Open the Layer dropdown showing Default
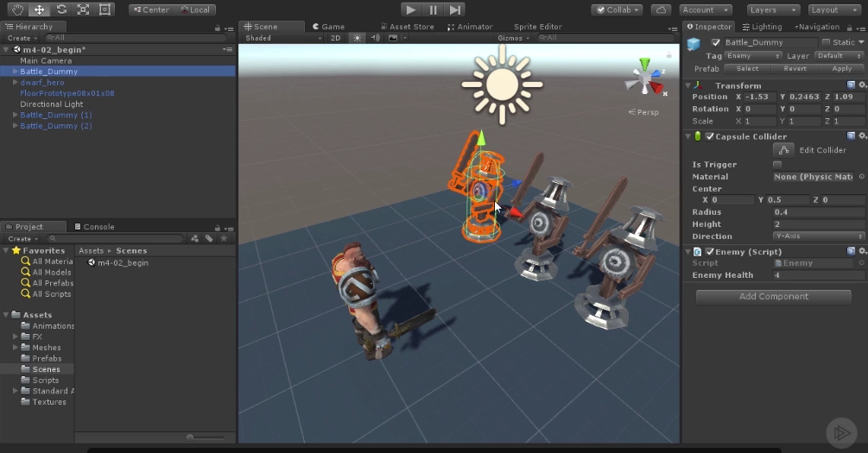The image size is (868, 453). 839,56
